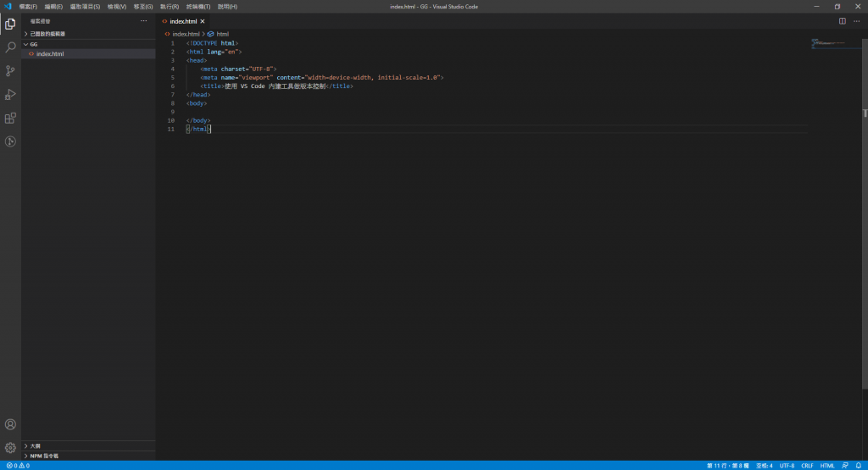Viewport: 868px width, 470px height.
Task: Open the Manage gear icon
Action: [x=10, y=447]
